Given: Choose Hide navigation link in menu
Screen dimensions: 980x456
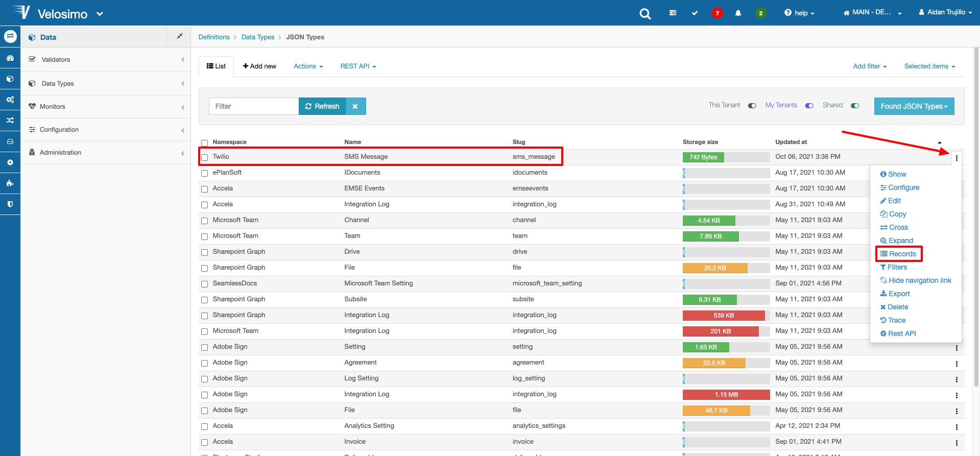Looking at the screenshot, I should (x=916, y=280).
